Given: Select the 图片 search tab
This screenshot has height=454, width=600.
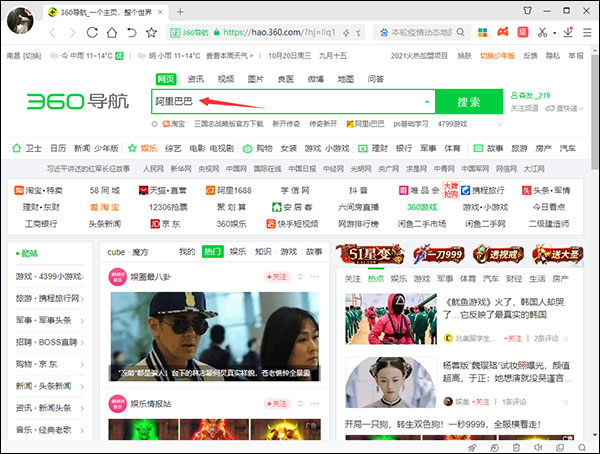Looking at the screenshot, I should (x=256, y=79).
